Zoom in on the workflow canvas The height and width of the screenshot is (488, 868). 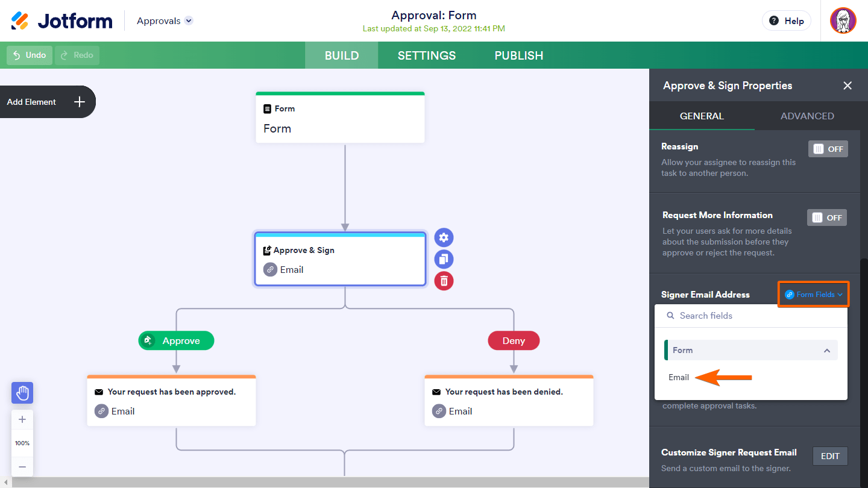pyautogui.click(x=22, y=419)
